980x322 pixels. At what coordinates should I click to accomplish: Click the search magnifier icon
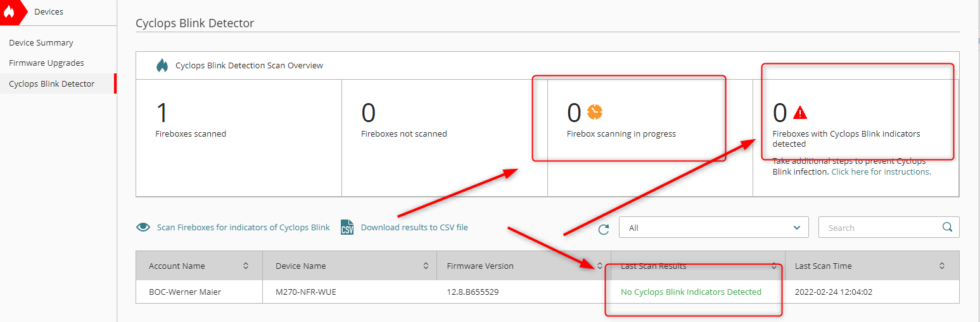click(x=948, y=227)
